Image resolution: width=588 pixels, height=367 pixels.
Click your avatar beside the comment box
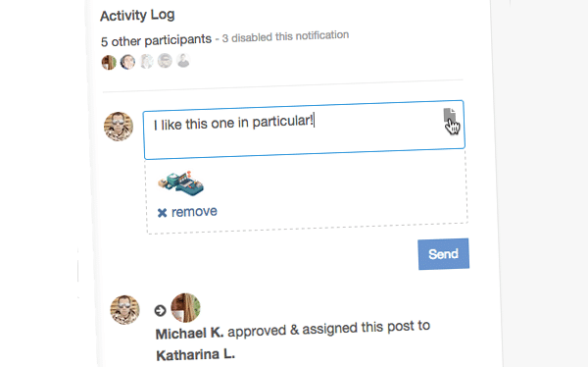tap(119, 127)
